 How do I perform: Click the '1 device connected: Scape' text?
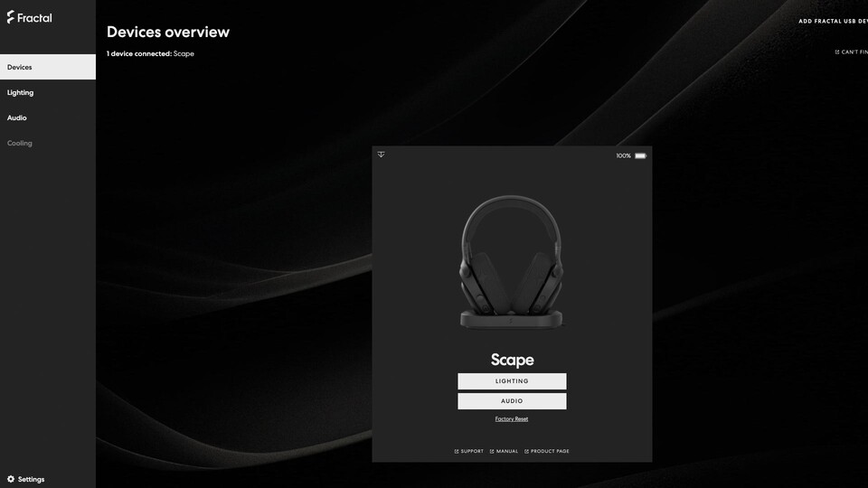(x=150, y=53)
